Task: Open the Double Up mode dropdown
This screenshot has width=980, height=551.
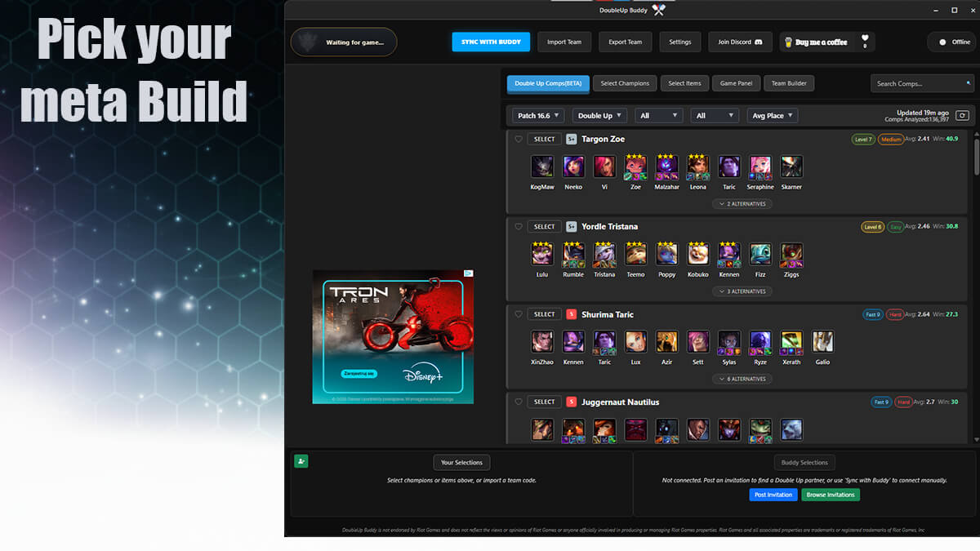Action: [600, 116]
